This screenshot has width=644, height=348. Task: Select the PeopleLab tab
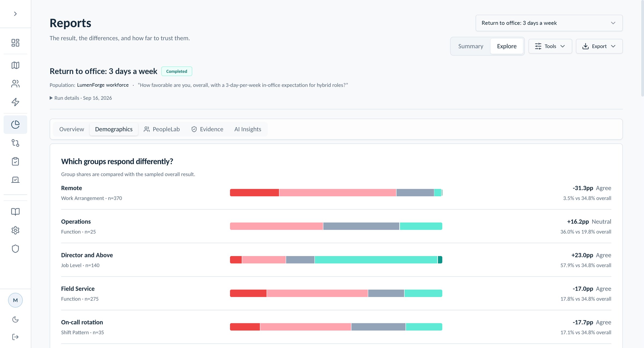162,129
